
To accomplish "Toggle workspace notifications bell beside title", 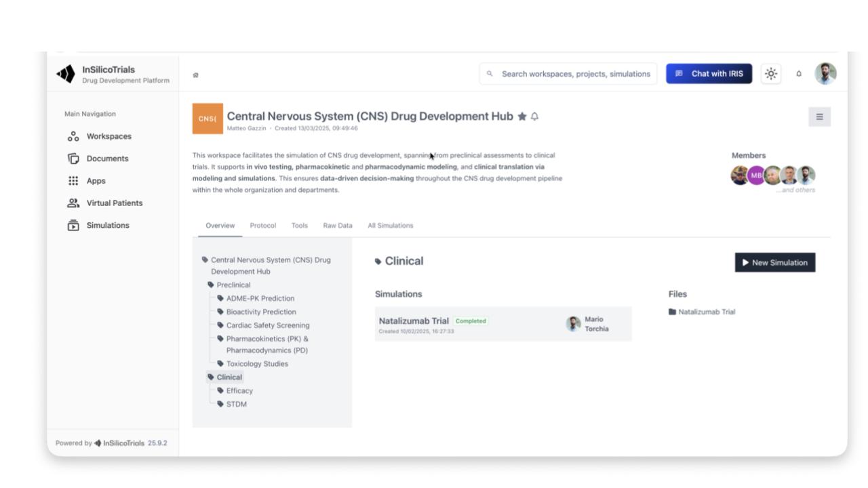I will (534, 117).
